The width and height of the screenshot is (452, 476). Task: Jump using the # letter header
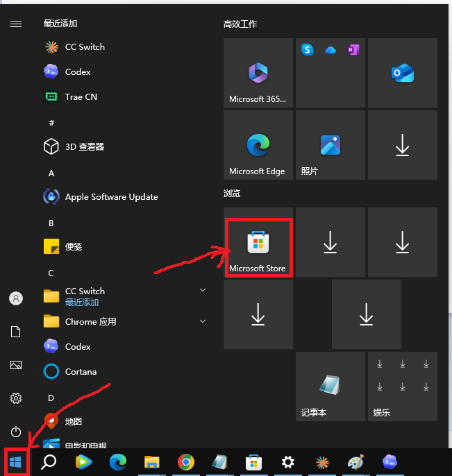click(51, 123)
